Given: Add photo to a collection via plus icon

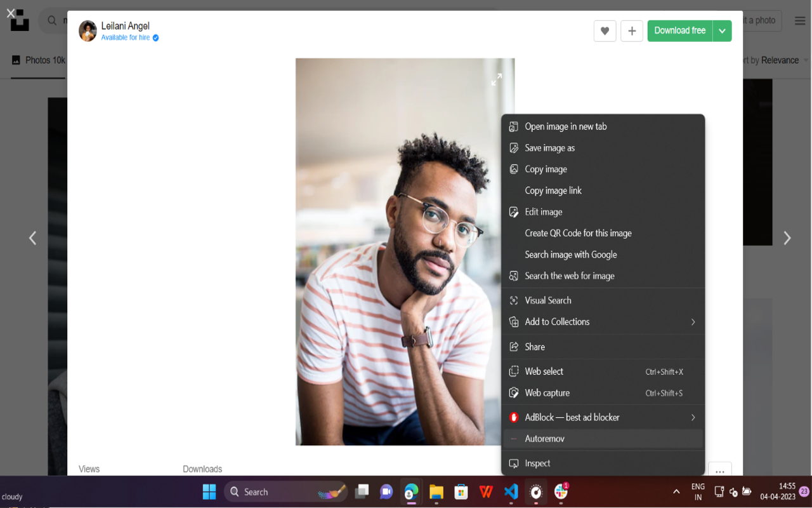Looking at the screenshot, I should [631, 30].
